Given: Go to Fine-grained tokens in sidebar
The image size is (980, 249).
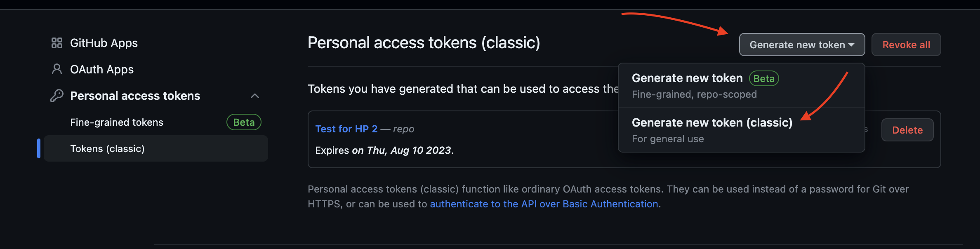Looking at the screenshot, I should click(x=117, y=122).
